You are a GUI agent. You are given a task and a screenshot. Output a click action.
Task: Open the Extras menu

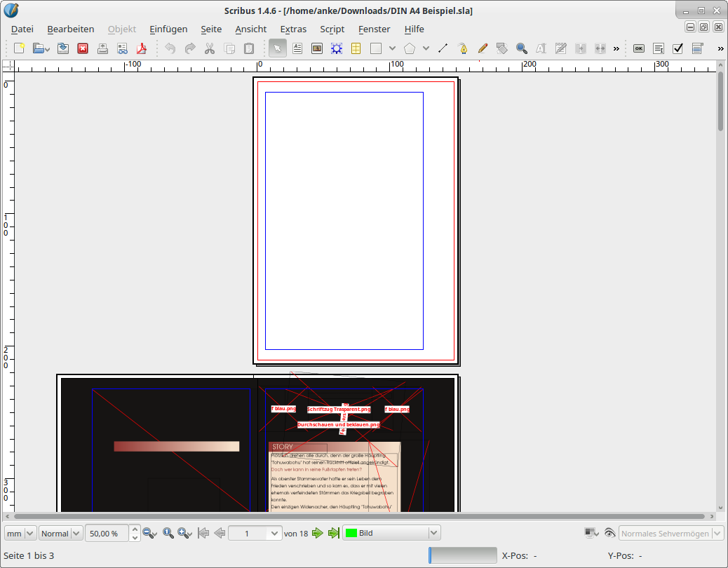click(293, 29)
